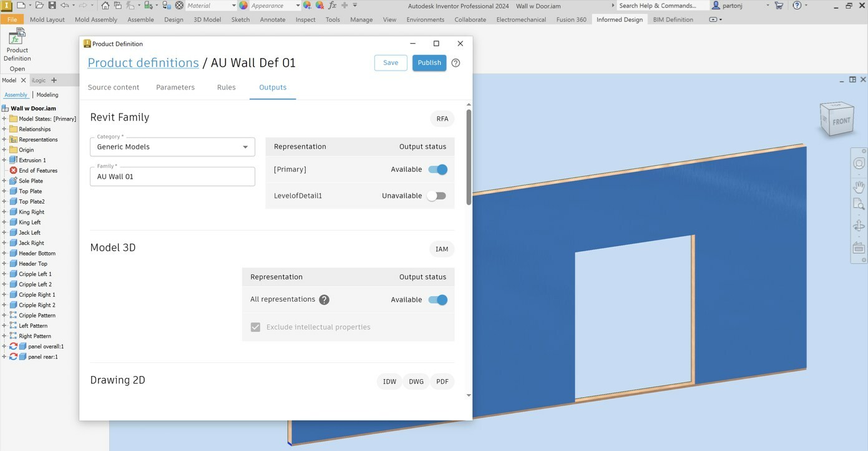Click the user account icon next to partonj
This screenshot has height=451, width=868.
(x=717, y=5)
